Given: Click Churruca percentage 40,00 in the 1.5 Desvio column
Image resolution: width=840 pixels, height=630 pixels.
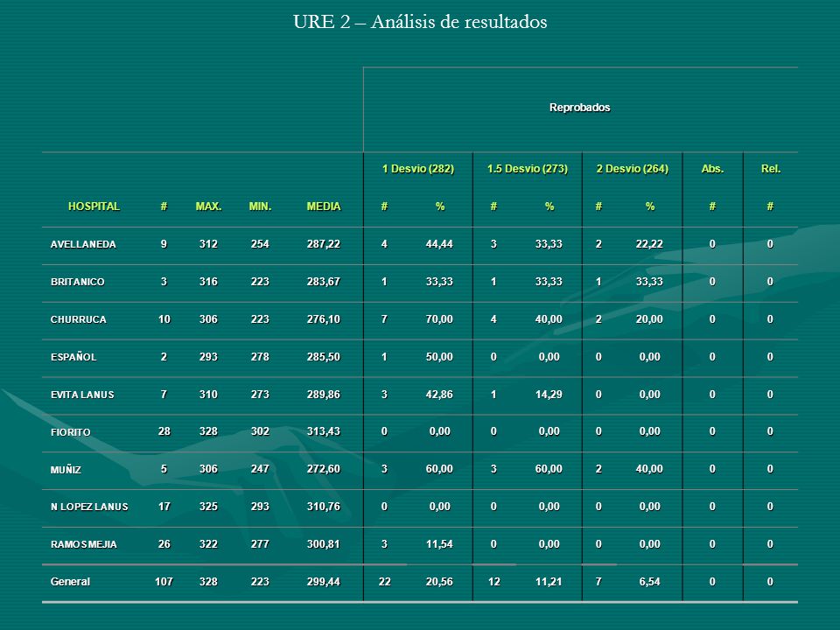Looking at the screenshot, I should click(x=549, y=319).
